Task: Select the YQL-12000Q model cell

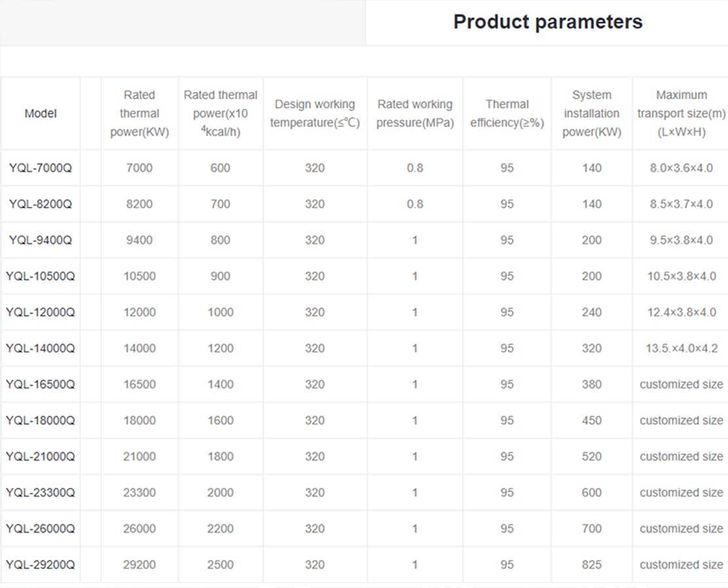Action: coord(41,312)
